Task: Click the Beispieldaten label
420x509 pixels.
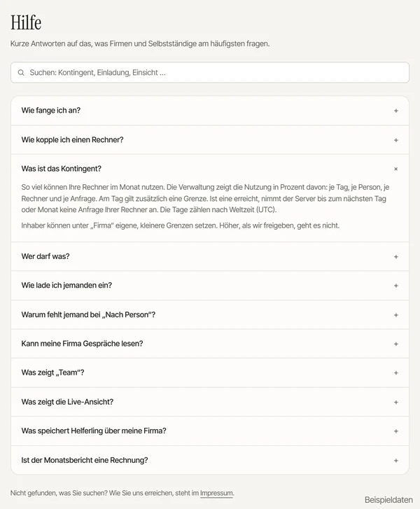Action: (x=388, y=500)
